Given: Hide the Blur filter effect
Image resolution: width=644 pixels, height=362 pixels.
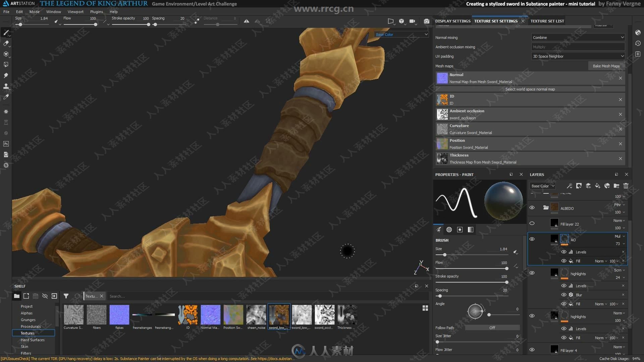Looking at the screenshot, I should coord(564,295).
